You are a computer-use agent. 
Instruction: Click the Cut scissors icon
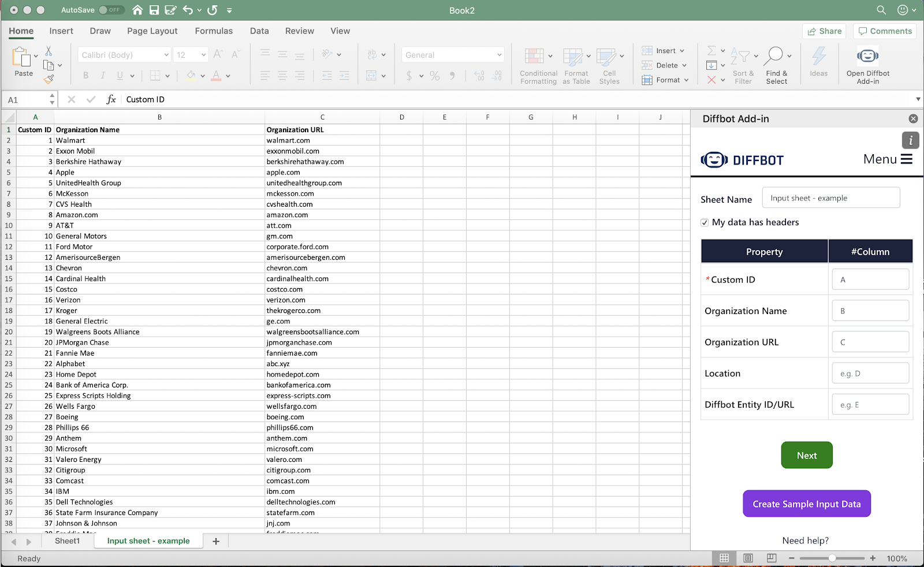pos(49,51)
